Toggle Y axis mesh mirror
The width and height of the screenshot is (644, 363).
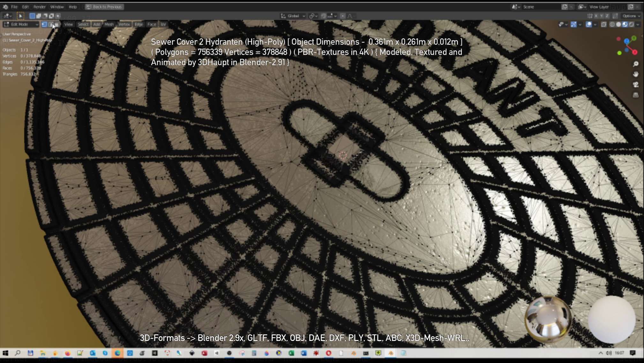(602, 16)
